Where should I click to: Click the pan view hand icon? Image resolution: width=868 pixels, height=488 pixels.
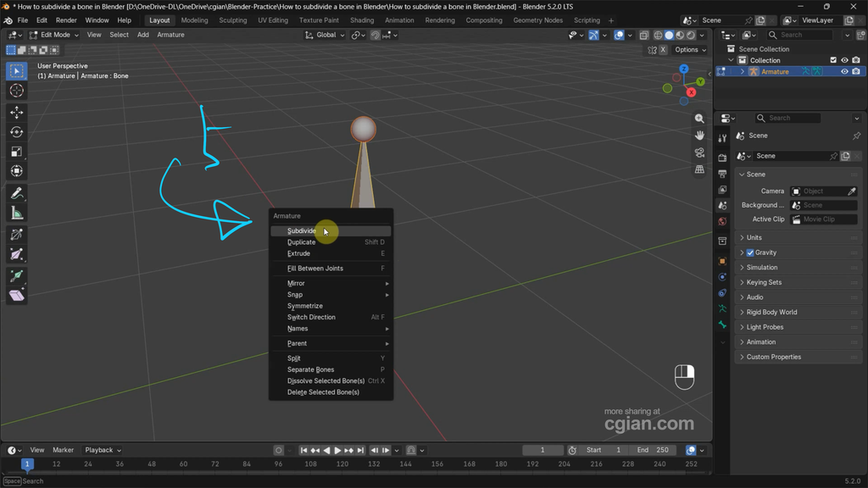pos(699,136)
